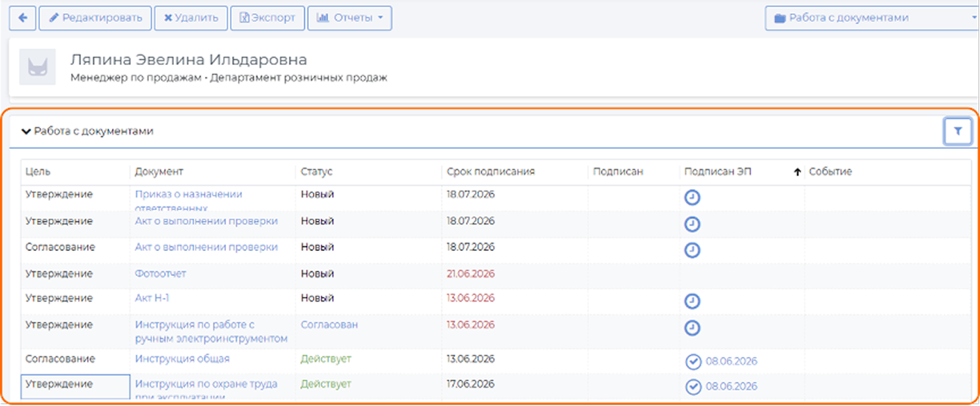Open Инструкция по охране труда document link
The height and width of the screenshot is (406, 980).
tap(206, 389)
